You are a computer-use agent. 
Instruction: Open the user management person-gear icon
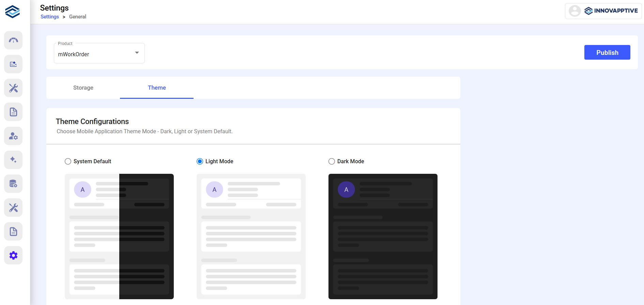pyautogui.click(x=13, y=136)
